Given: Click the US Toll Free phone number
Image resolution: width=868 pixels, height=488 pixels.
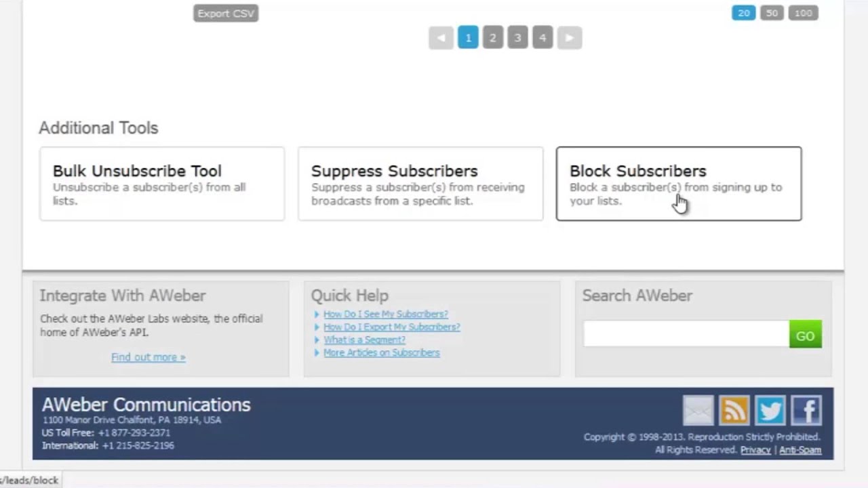Looking at the screenshot, I should 134,432.
